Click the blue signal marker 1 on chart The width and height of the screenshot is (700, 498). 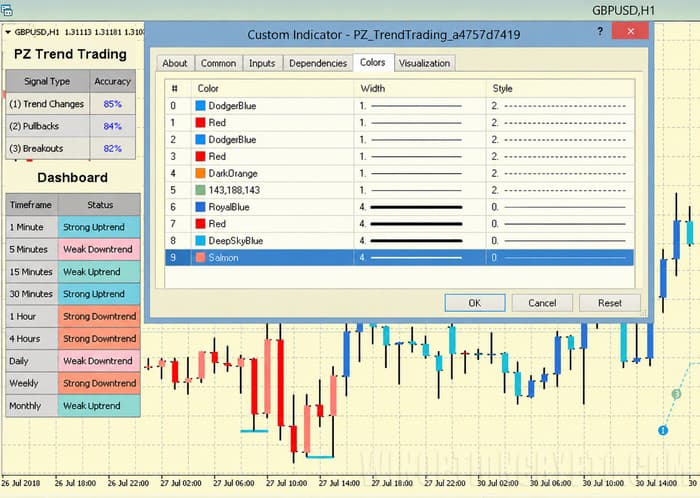click(x=663, y=430)
